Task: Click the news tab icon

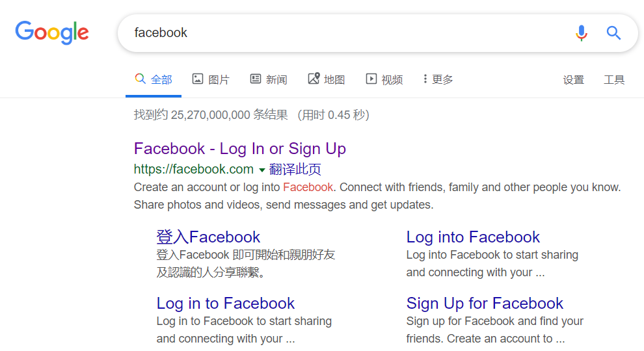Action: click(256, 79)
